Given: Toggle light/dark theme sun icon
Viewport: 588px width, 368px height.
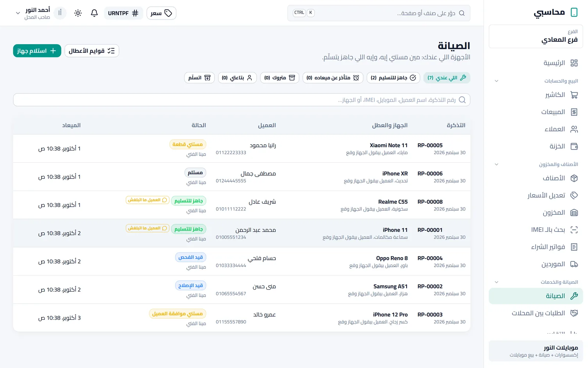Looking at the screenshot, I should [x=78, y=13].
